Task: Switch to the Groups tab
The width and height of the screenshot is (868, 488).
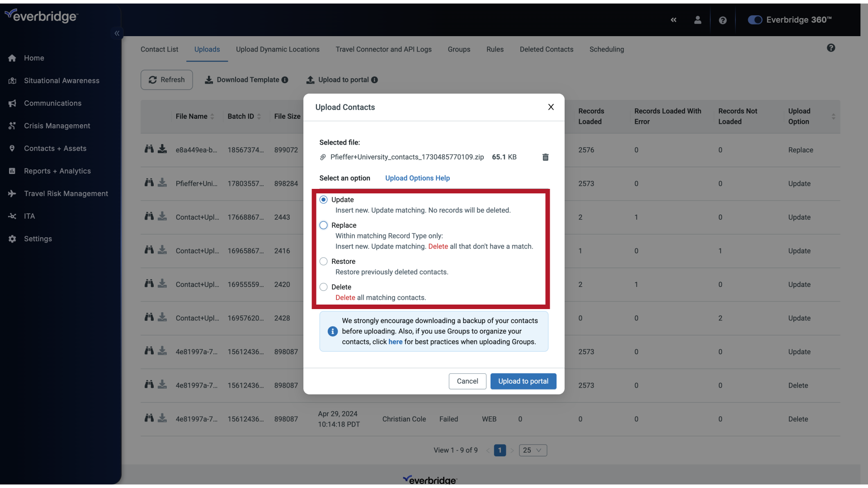Action: tap(459, 49)
